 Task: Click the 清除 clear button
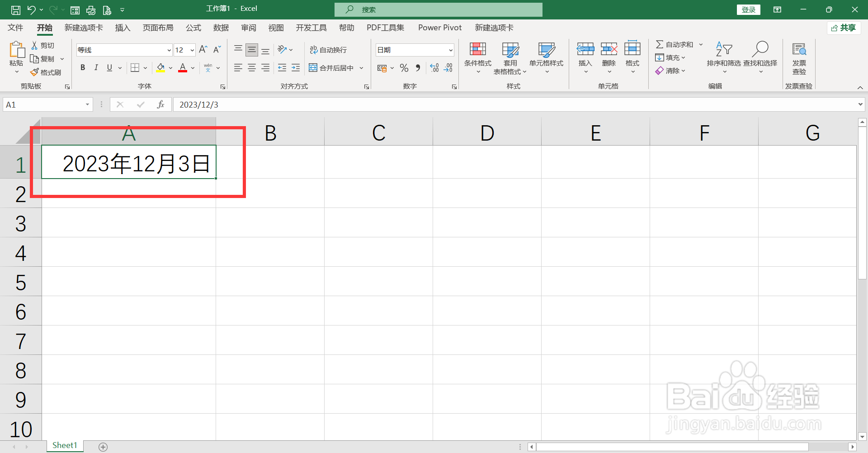tap(670, 71)
